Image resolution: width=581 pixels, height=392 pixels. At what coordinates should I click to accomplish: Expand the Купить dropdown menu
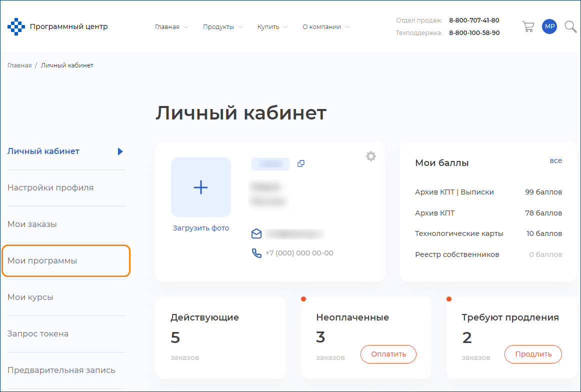pos(272,27)
